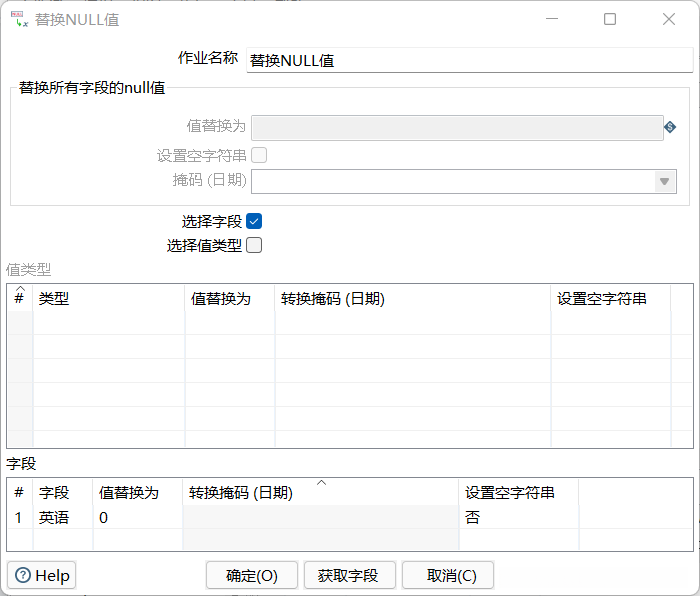The width and height of the screenshot is (700, 596).
Task: Close the 替换NULL值 dialog
Action: pos(669,19)
